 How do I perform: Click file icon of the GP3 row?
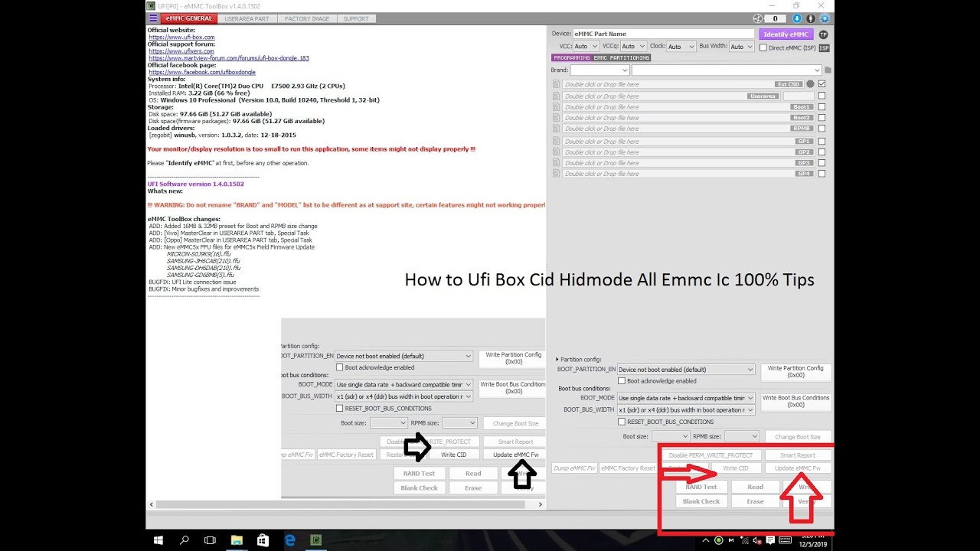[556, 163]
